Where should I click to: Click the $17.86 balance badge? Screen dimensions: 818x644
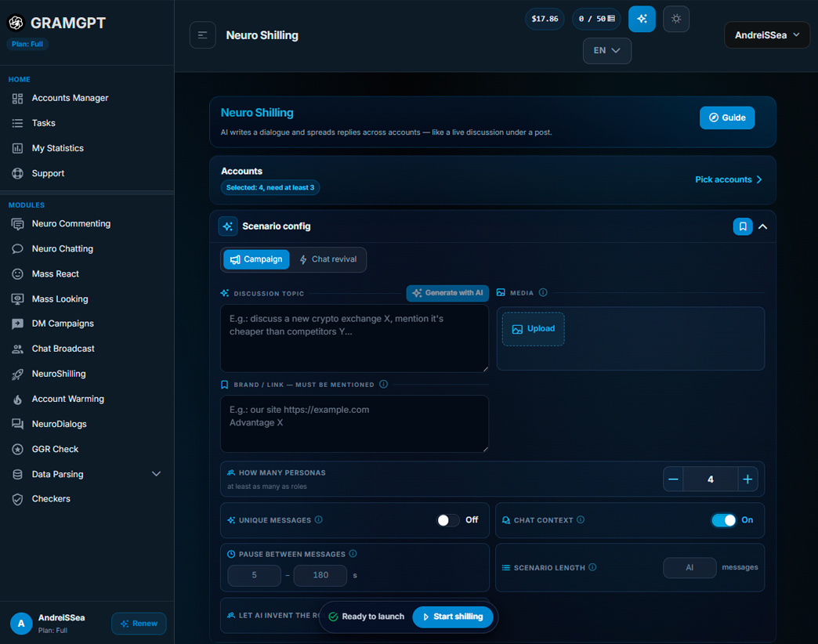tap(545, 19)
